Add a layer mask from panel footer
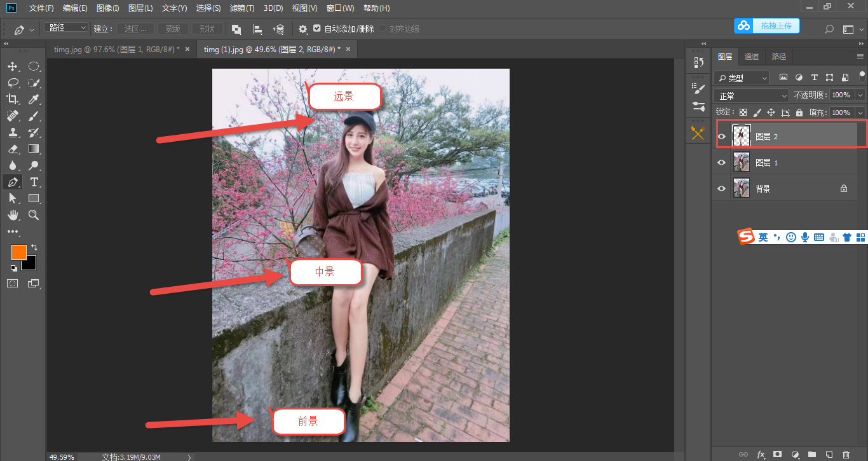The height and width of the screenshot is (461, 868). pyautogui.click(x=777, y=455)
